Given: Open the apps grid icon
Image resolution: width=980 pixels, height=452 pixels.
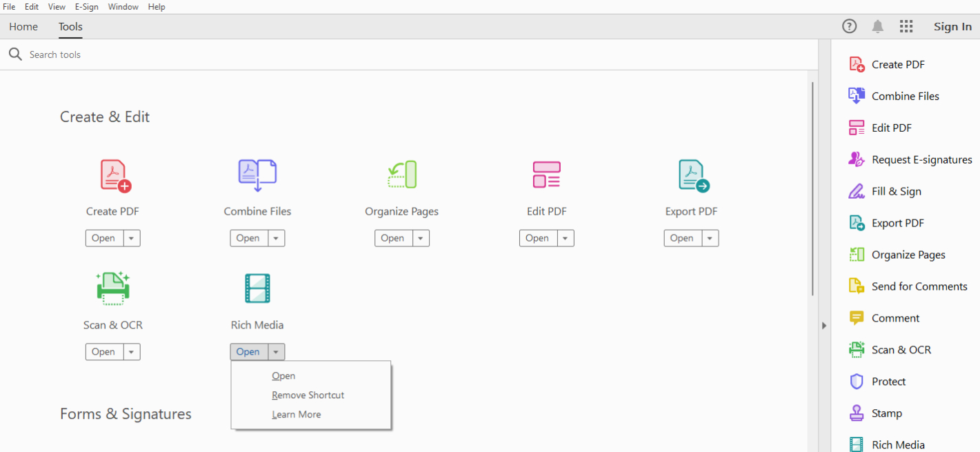Looking at the screenshot, I should point(906,27).
